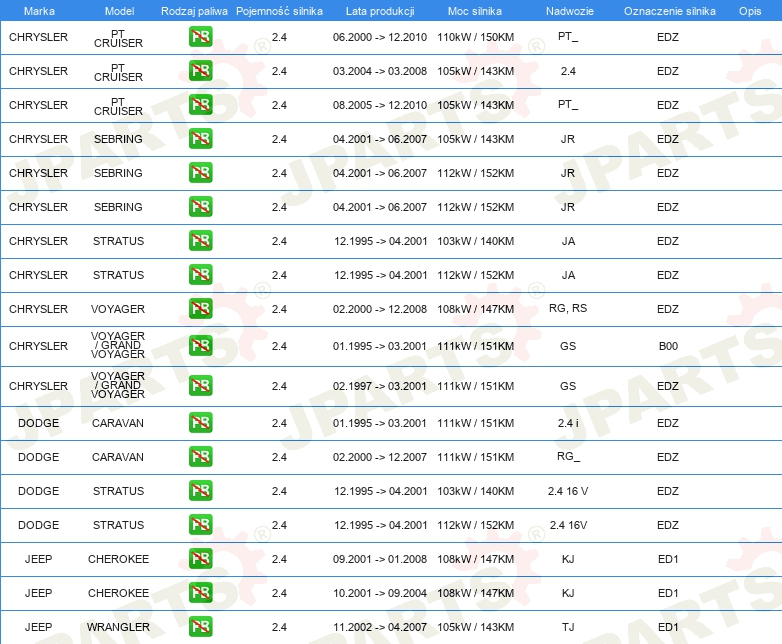Select date range 10.2001 -> 09.2004
Viewport: 782px width, 644px height.
pos(380,593)
